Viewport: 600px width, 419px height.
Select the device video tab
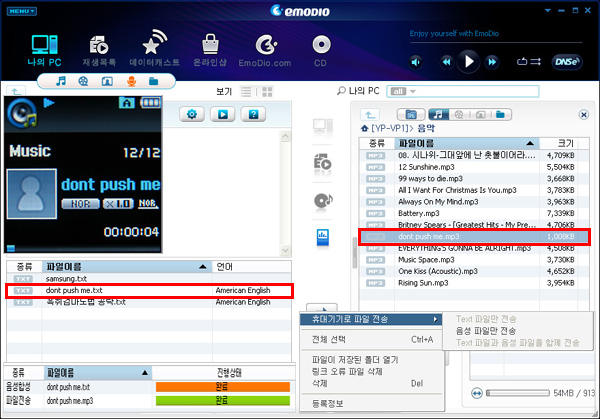(459, 114)
